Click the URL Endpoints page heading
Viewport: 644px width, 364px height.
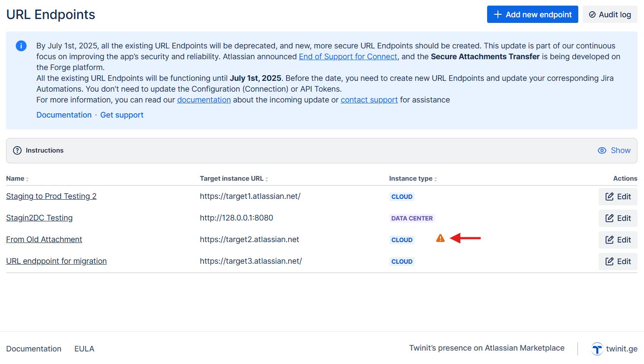(x=51, y=14)
